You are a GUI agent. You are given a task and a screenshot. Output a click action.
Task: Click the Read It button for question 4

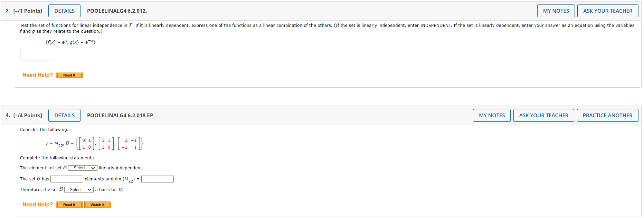pyautogui.click(x=69, y=204)
